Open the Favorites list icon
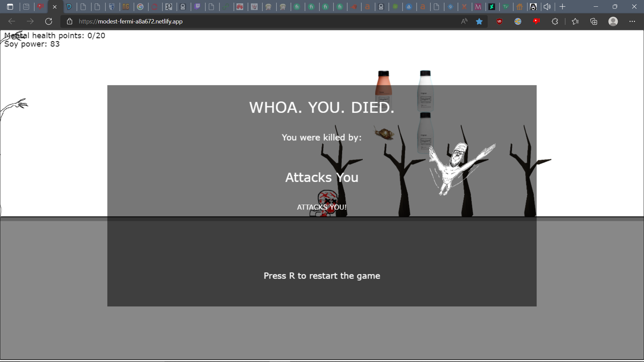This screenshot has width=644, height=362. [575, 21]
